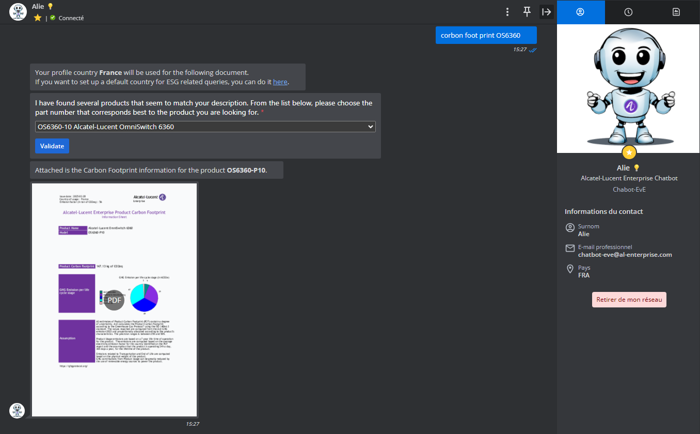Click the message mentioning product OS6360-P10

[156, 170]
